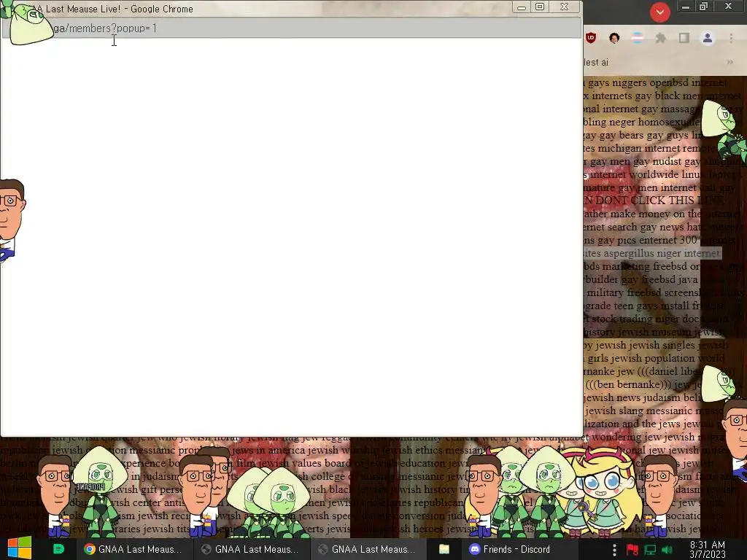
Task: Open the Windows Start menu
Action: click(x=19, y=548)
